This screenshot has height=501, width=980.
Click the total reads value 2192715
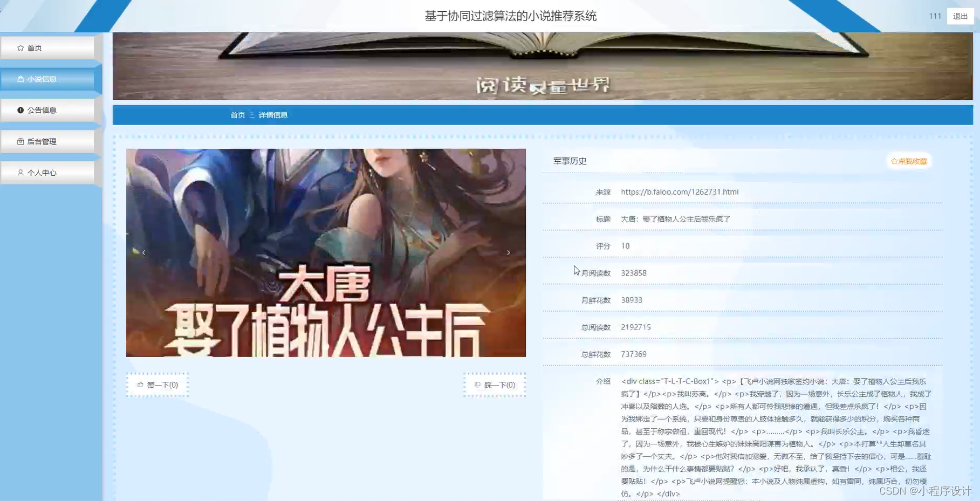tap(636, 327)
